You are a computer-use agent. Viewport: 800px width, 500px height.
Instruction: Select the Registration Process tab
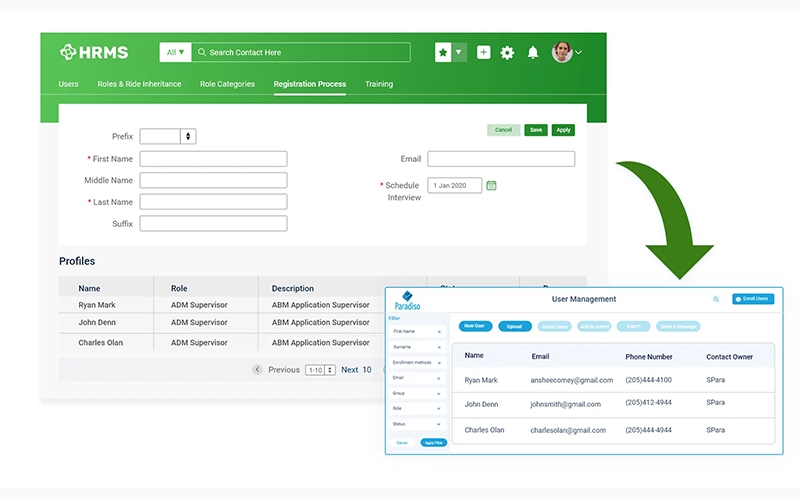pyautogui.click(x=310, y=84)
